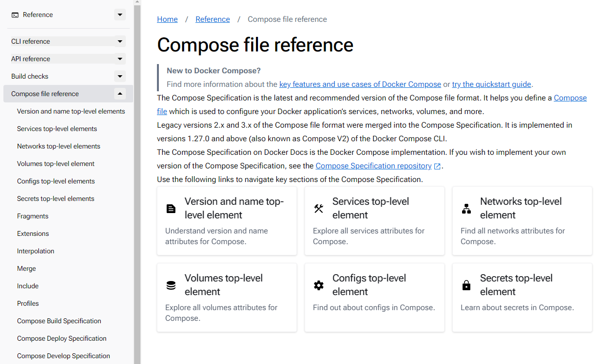Open Volumes top-level element sidebar item
This screenshot has width=602, height=364.
click(55, 164)
